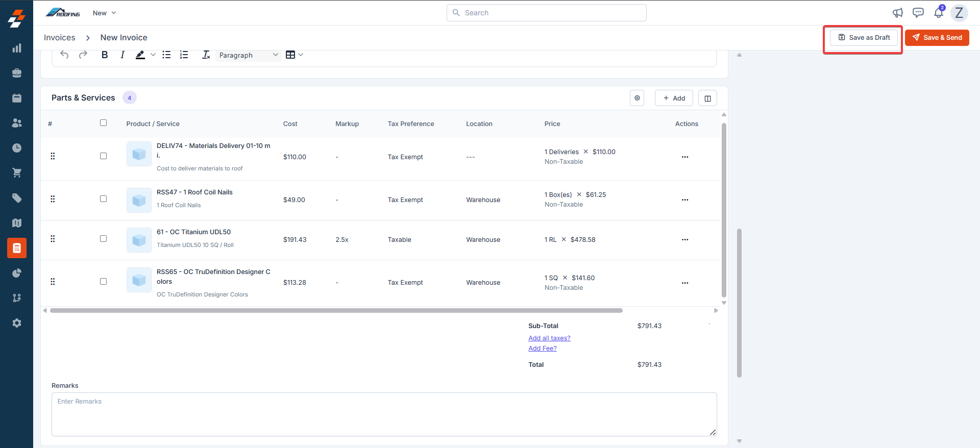Toggle the select-all checkbox in table header

click(103, 123)
